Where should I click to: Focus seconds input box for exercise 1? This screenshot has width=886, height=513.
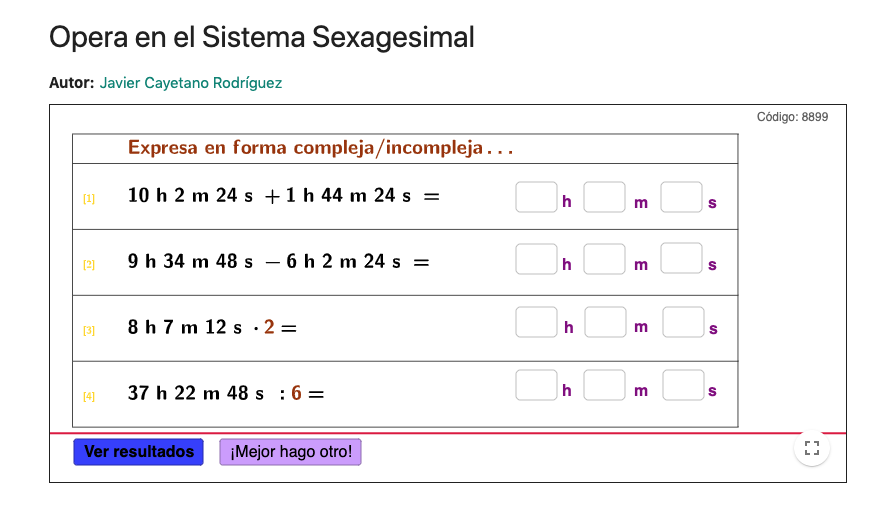681,197
